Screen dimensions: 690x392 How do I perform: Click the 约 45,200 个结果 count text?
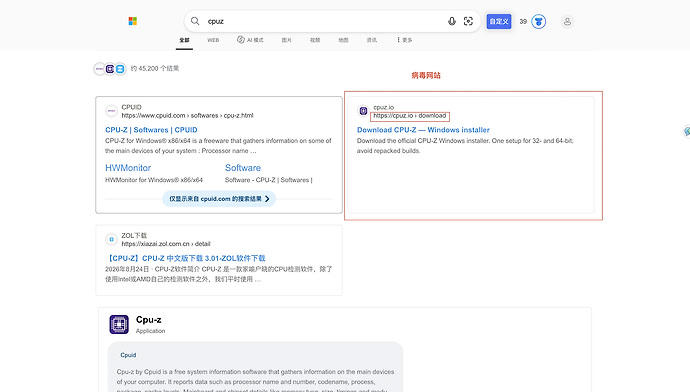click(154, 69)
